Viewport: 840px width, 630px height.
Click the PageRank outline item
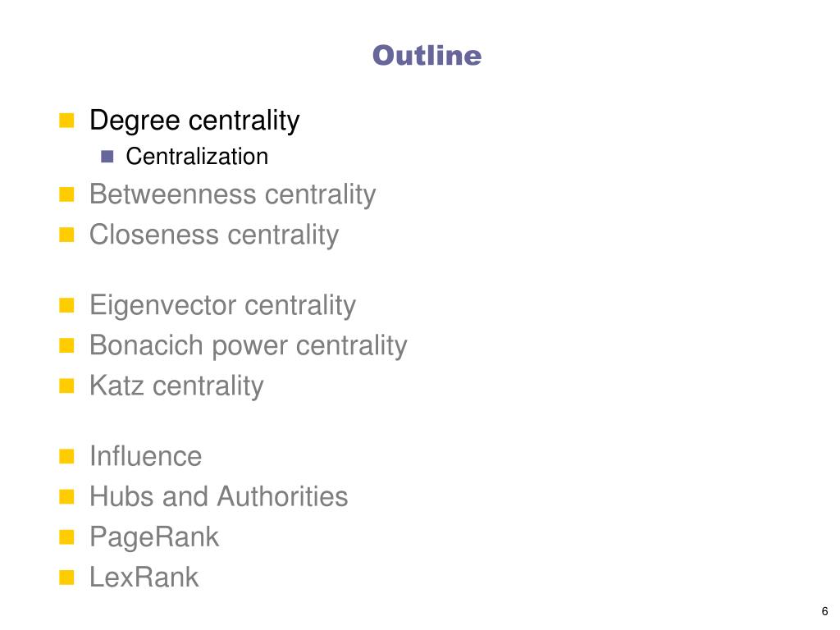(154, 537)
